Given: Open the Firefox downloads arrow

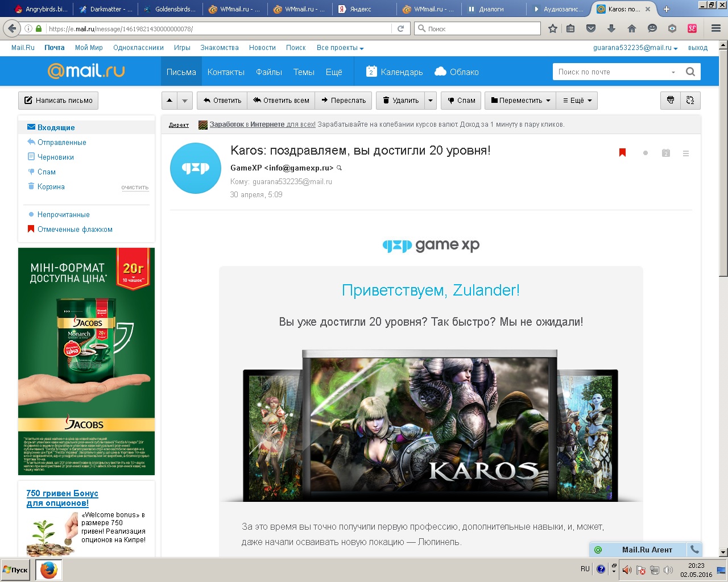Looking at the screenshot, I should coord(611,28).
